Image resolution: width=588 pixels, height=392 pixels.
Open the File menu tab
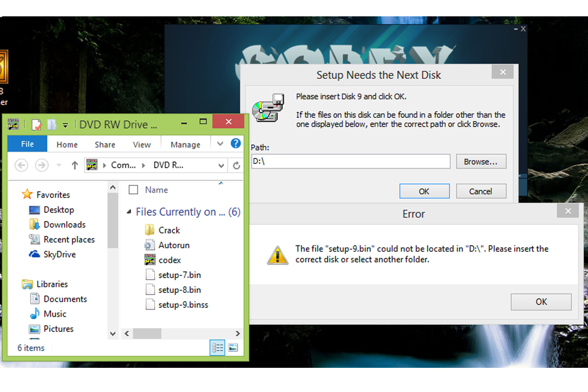coord(27,144)
